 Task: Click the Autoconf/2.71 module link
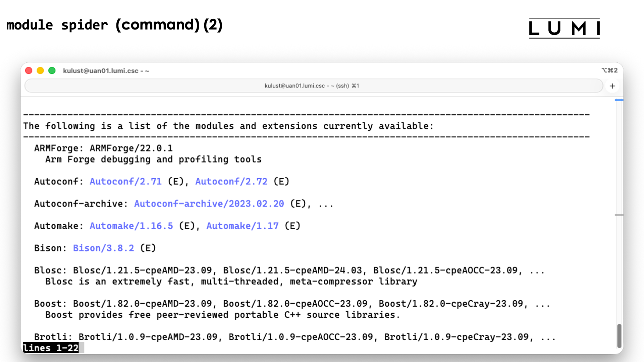125,181
